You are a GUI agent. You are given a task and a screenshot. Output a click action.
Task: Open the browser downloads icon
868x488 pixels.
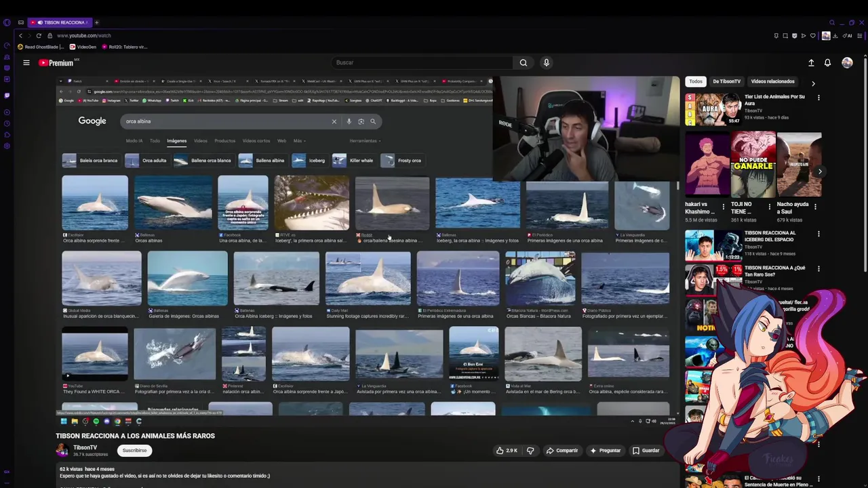(x=836, y=35)
